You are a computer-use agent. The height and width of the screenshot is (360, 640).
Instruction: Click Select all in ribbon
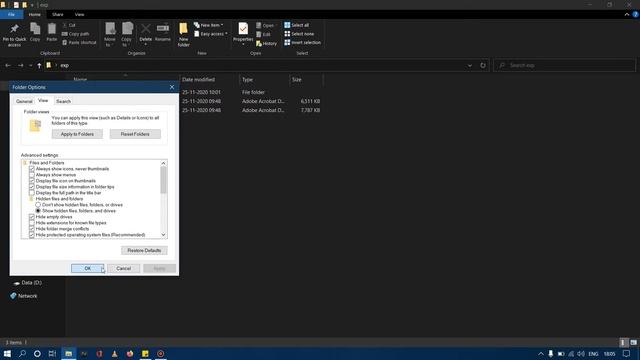coord(297,25)
